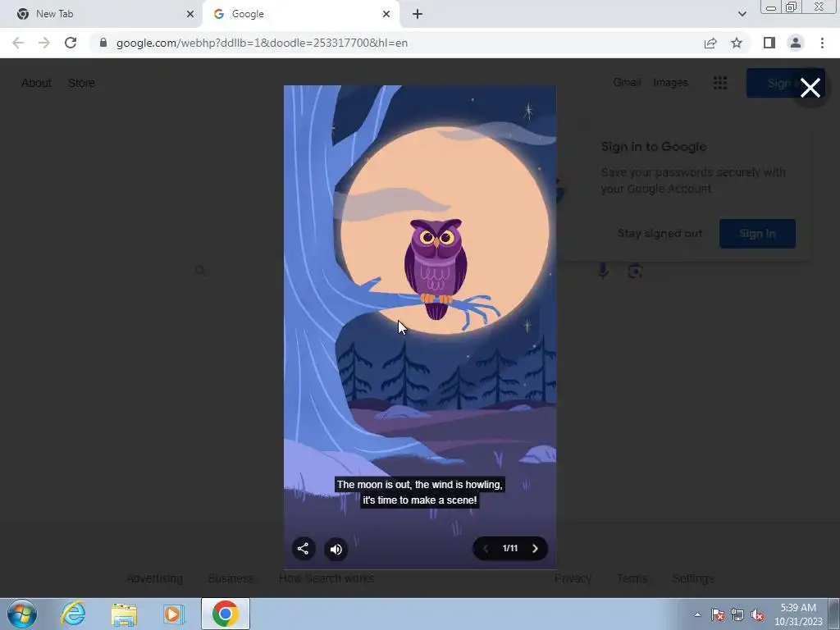
Task: Open Windows Media Player from taskbar
Action: (172, 614)
